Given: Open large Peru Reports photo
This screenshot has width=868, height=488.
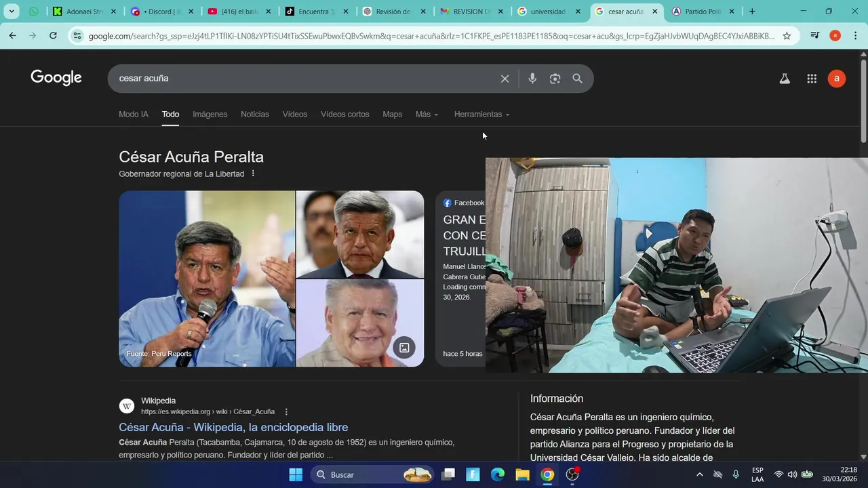Looking at the screenshot, I should click(207, 279).
